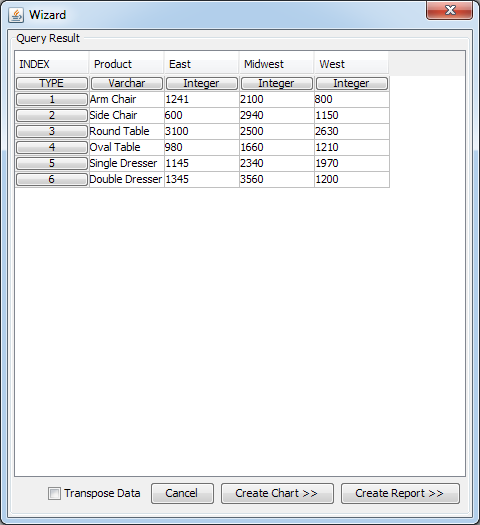Click the Integer type button under Midwest

click(277, 83)
